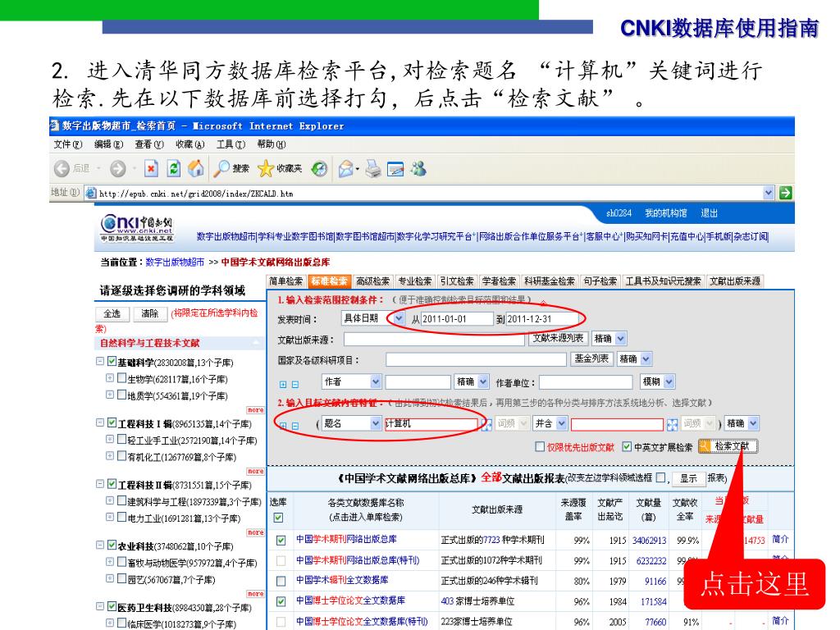
Task: Uncheck 中国学术期刊网络出版总库 row checkbox
Action: pos(281,540)
